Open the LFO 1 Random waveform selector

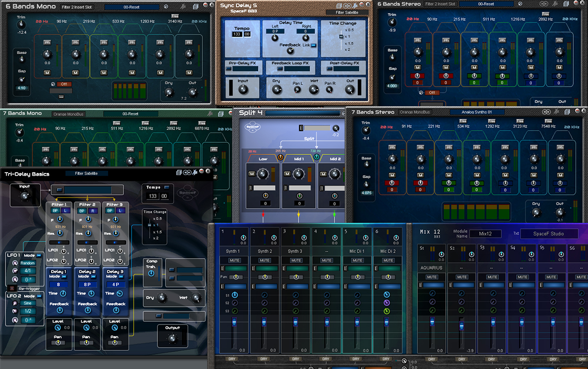pos(28,263)
